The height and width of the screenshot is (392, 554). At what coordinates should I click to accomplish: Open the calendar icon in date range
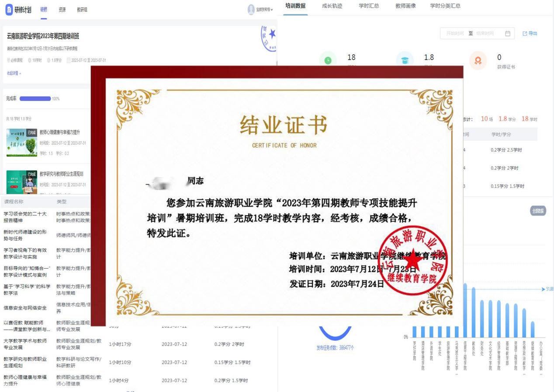[x=507, y=34]
